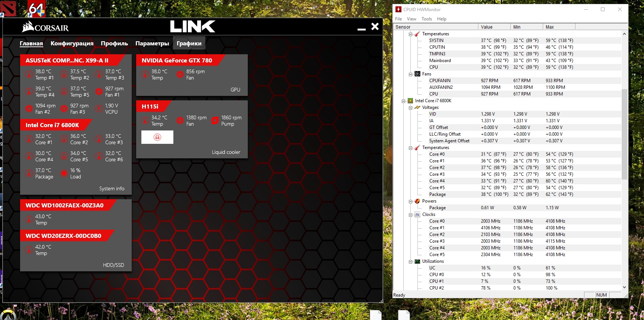The height and width of the screenshot is (320, 644).
Task: Open the Tools menu in HWMonitor
Action: [x=427, y=19]
